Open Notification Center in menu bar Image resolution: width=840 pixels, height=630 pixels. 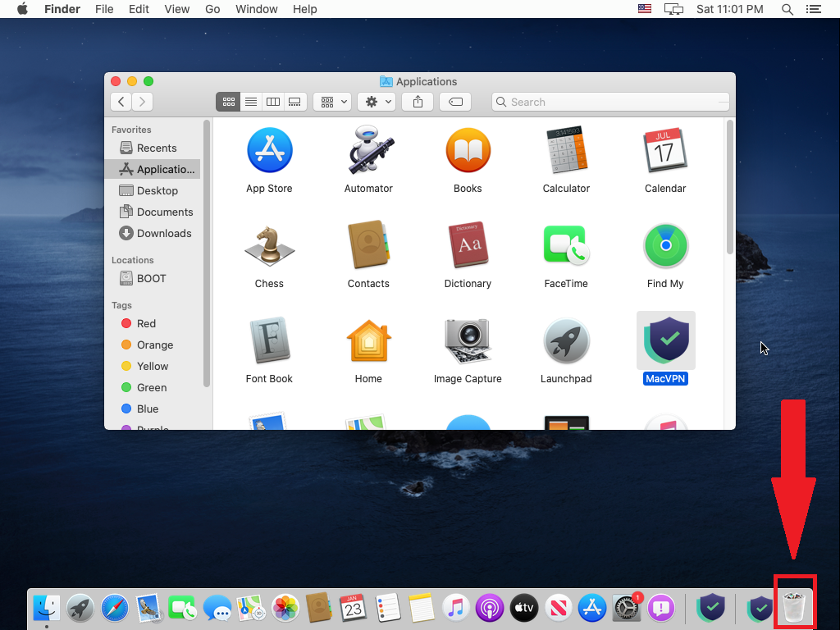point(813,9)
